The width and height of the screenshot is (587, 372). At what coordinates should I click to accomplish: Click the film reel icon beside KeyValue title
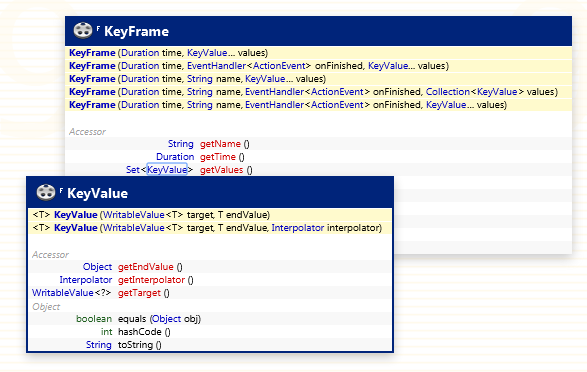[x=46, y=192]
